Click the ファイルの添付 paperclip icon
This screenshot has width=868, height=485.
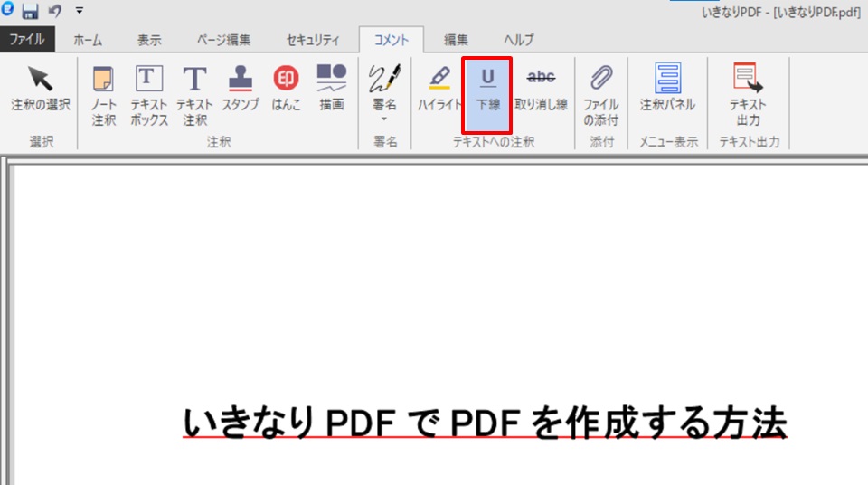tap(601, 78)
